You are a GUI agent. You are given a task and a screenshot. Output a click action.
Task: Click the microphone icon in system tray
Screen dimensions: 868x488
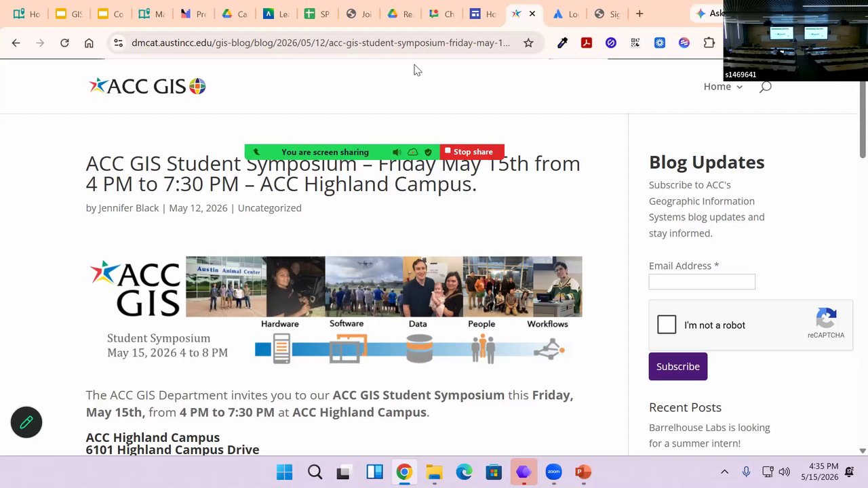(x=746, y=472)
